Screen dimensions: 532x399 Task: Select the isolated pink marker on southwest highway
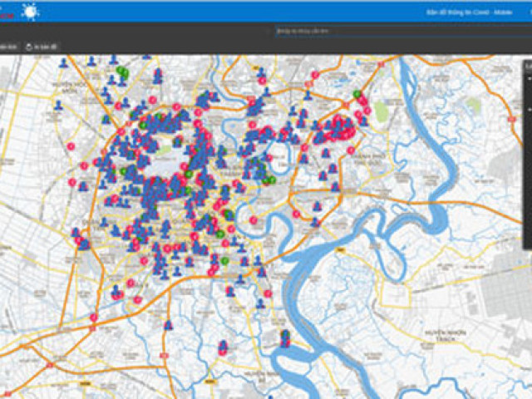click(x=93, y=318)
